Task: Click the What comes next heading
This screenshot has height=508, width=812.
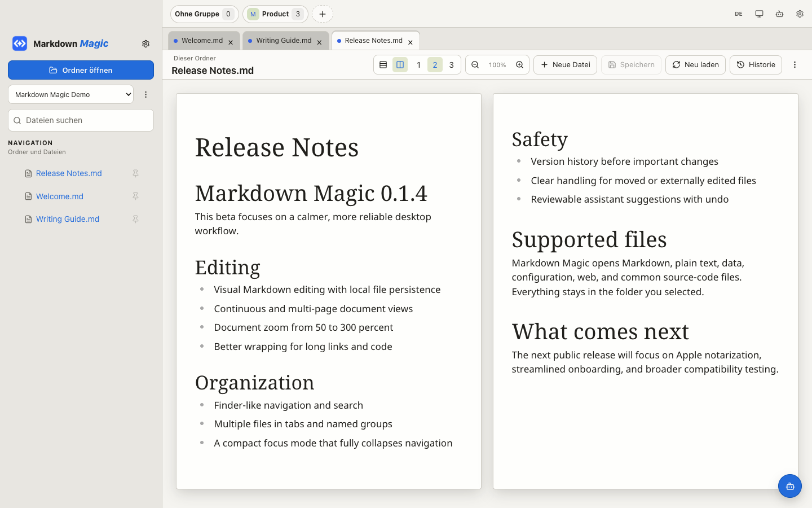Action: pyautogui.click(x=601, y=332)
